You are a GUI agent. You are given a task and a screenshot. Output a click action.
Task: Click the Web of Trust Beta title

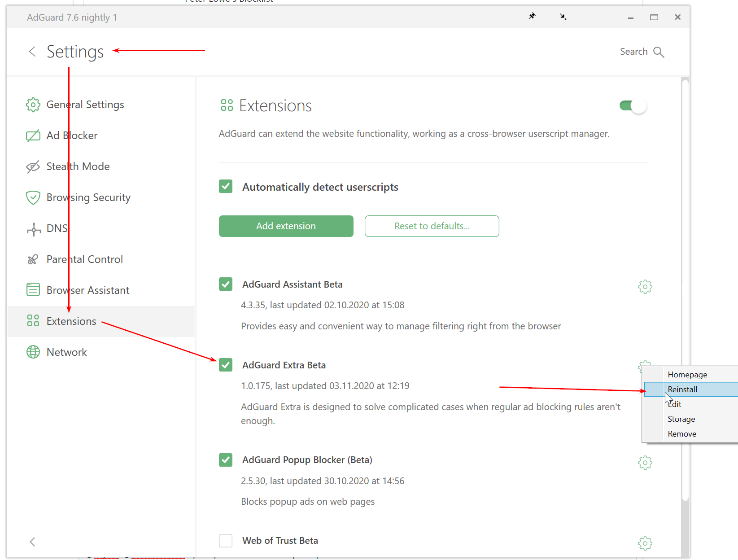click(x=280, y=541)
